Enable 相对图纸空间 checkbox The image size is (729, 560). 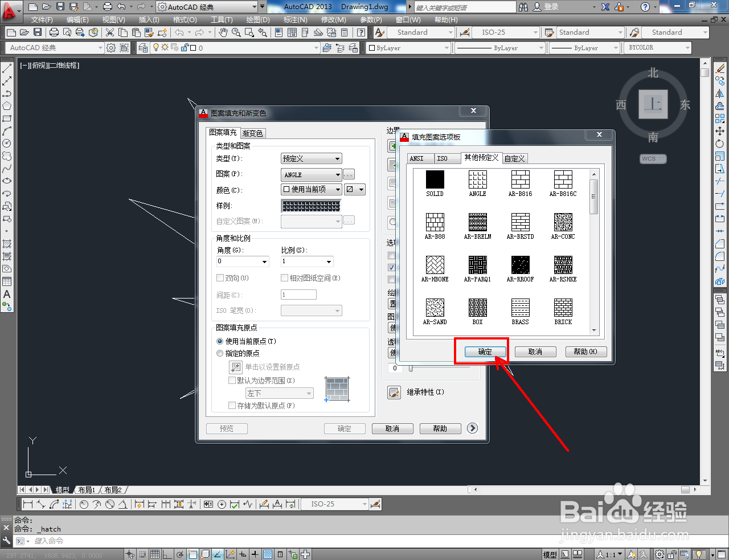coord(285,278)
